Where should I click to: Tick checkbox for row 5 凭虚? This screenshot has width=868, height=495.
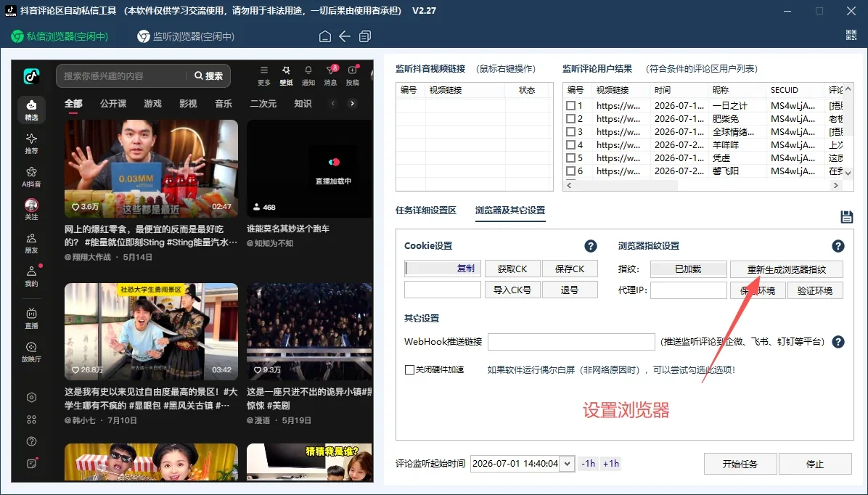pyautogui.click(x=570, y=157)
